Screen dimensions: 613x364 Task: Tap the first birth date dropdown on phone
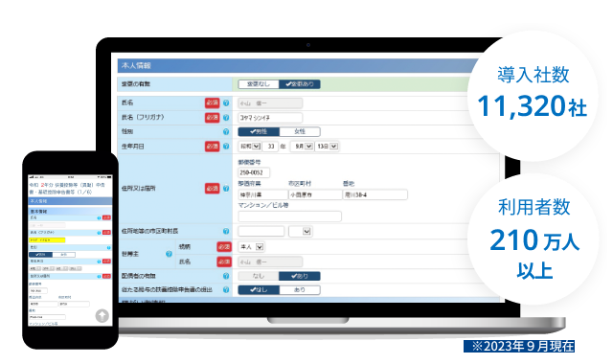point(35,268)
